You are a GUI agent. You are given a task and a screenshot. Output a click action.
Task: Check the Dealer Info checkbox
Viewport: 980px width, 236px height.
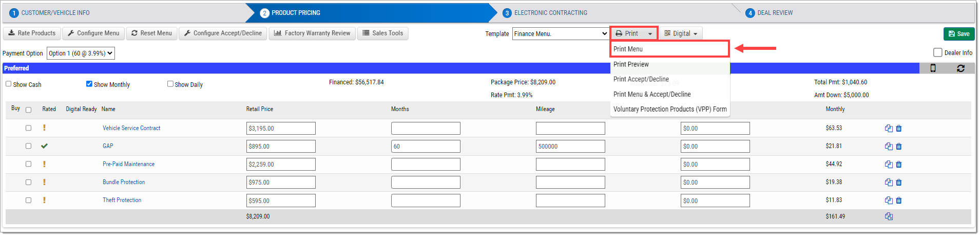[x=937, y=52]
